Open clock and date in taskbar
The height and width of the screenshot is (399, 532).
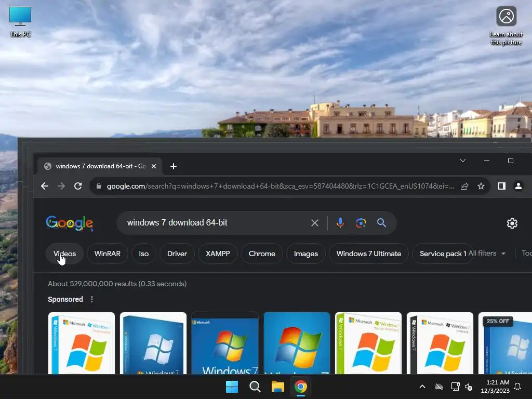495,387
